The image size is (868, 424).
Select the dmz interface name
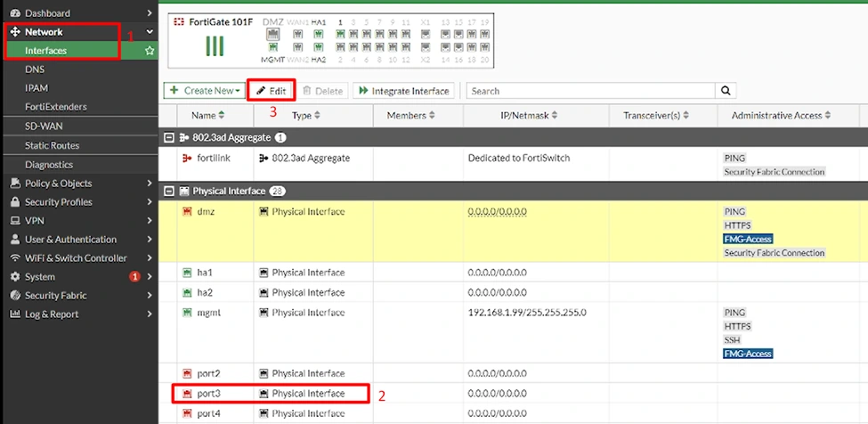206,212
